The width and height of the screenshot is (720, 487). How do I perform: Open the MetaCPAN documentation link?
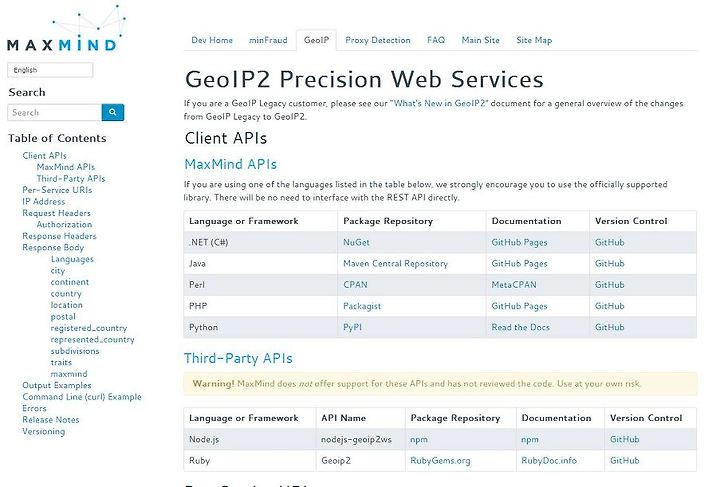coord(514,285)
